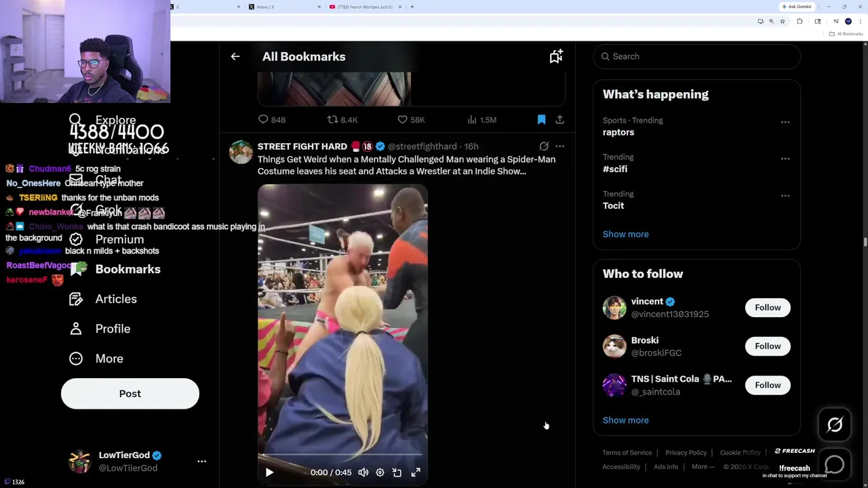Close the Home / X tab
868x488 pixels.
319,7
